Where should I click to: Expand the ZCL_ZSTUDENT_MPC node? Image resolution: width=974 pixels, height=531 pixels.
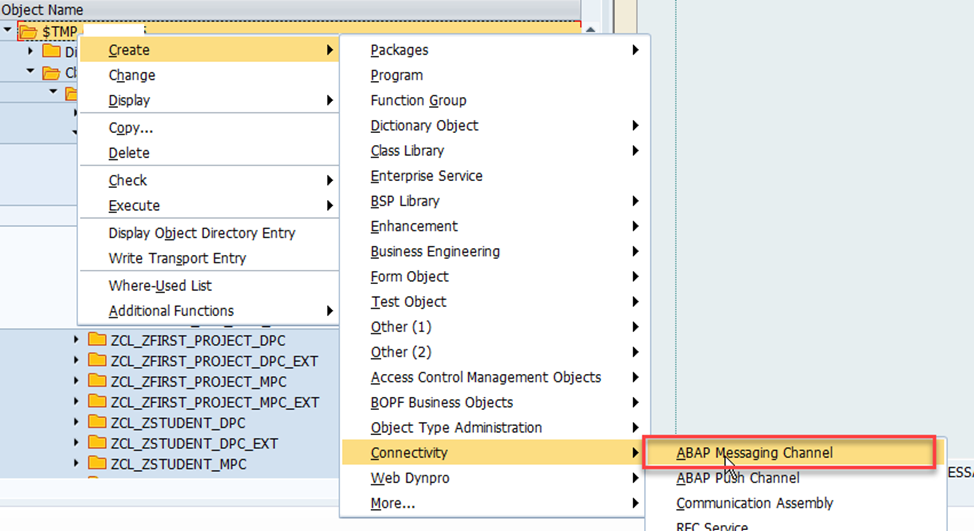click(76, 463)
